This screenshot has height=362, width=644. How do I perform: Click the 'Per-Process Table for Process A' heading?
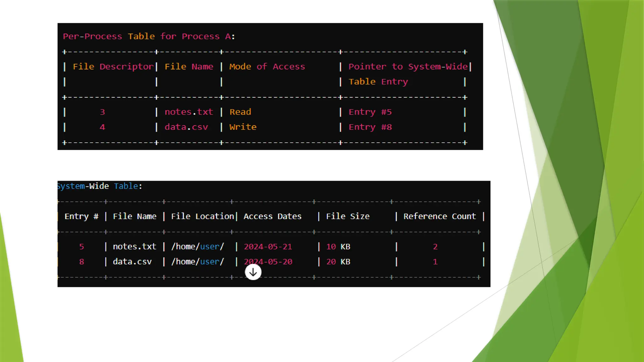(x=149, y=36)
